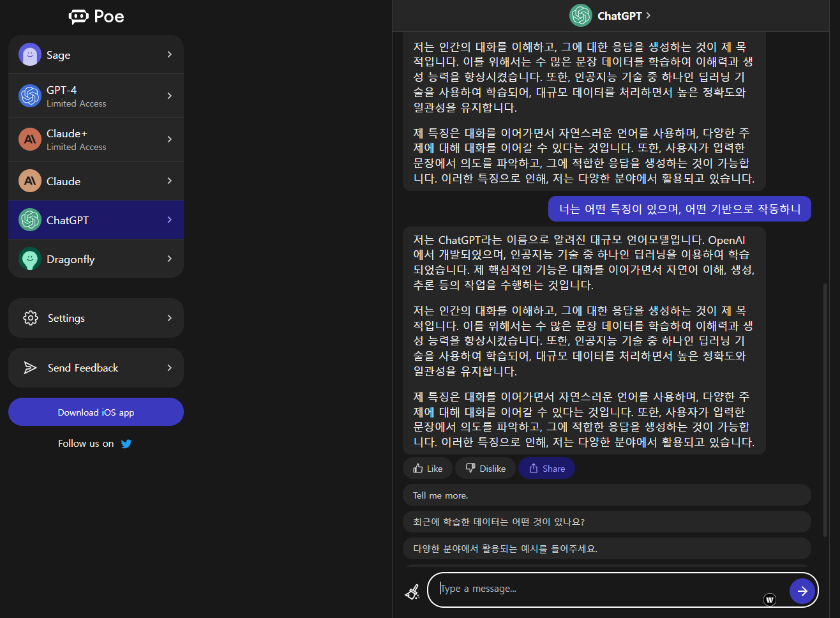Expand the Sage row chevron

[x=169, y=55]
